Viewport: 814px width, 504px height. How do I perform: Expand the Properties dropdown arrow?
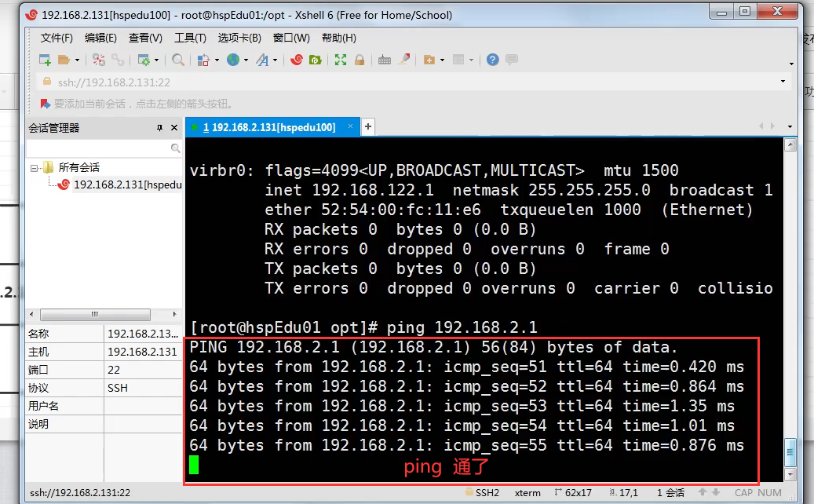[x=156, y=60]
